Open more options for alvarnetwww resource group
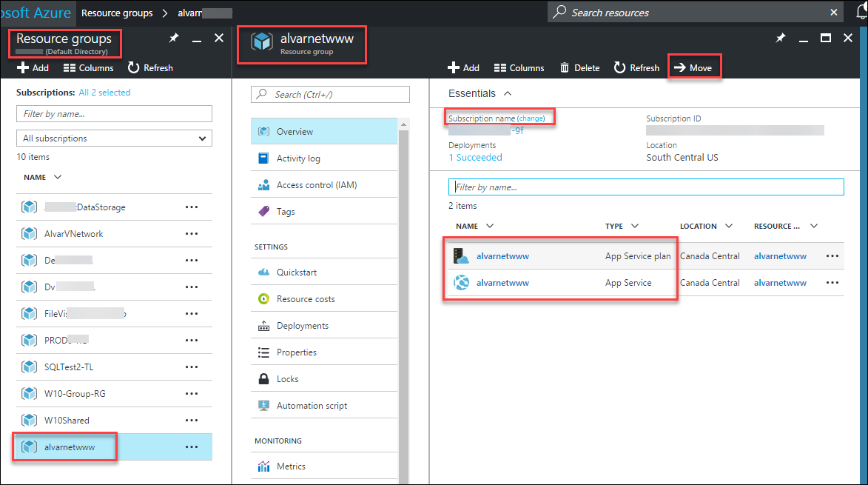868x485 pixels. click(x=192, y=446)
